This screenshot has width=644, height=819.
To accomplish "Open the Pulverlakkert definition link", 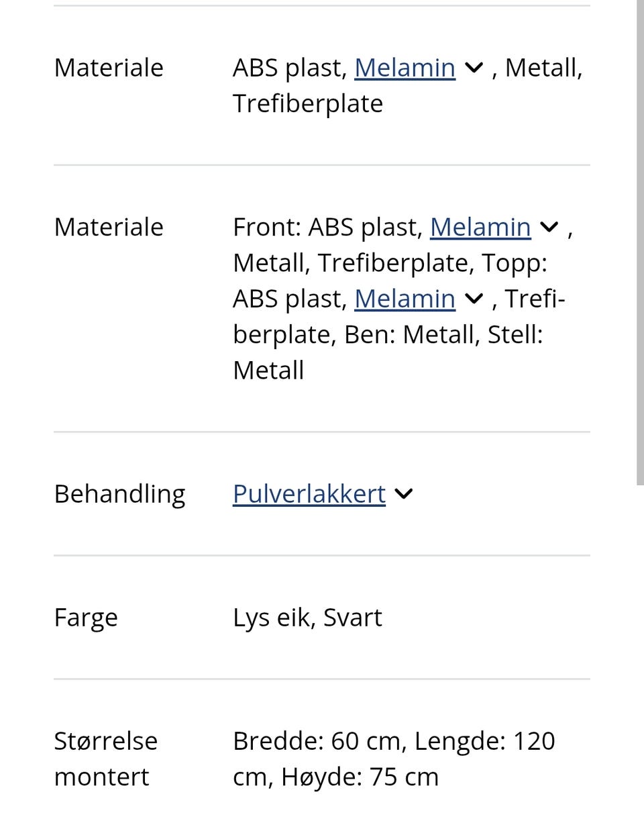I will [309, 493].
